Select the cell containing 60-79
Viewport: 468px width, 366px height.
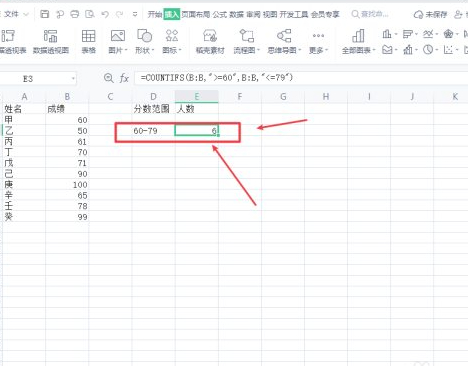coord(153,131)
